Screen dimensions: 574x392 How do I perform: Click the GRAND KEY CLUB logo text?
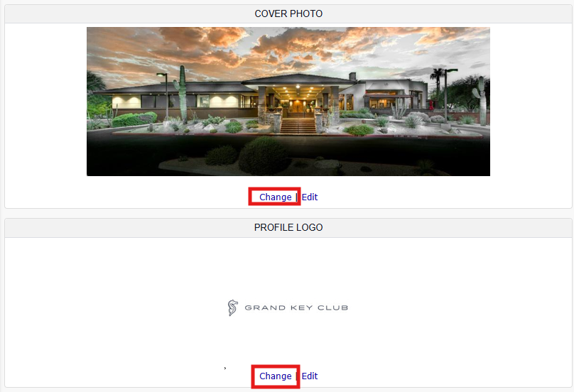(296, 307)
